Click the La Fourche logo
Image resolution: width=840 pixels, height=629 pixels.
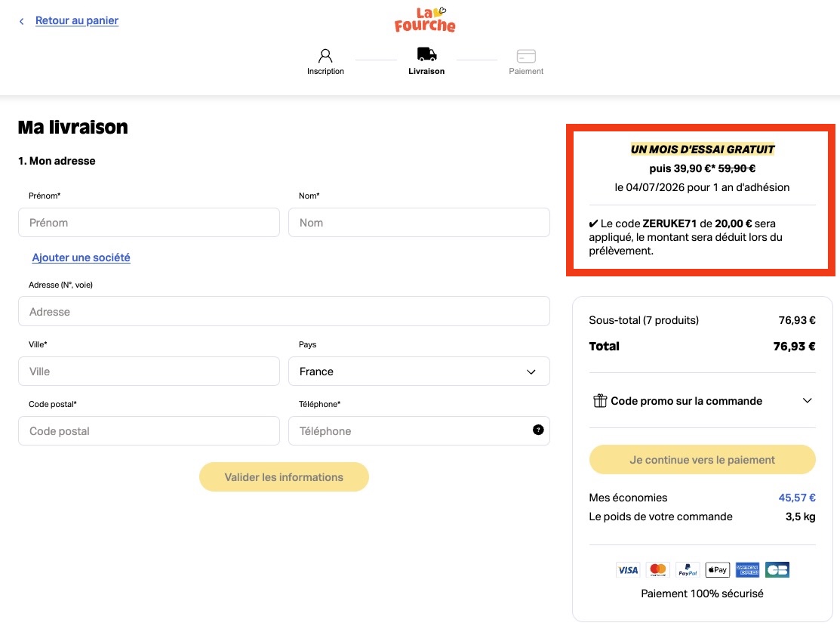pos(425,20)
